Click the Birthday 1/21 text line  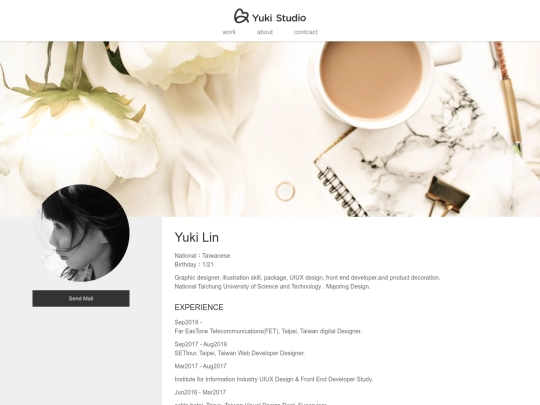tap(194, 264)
